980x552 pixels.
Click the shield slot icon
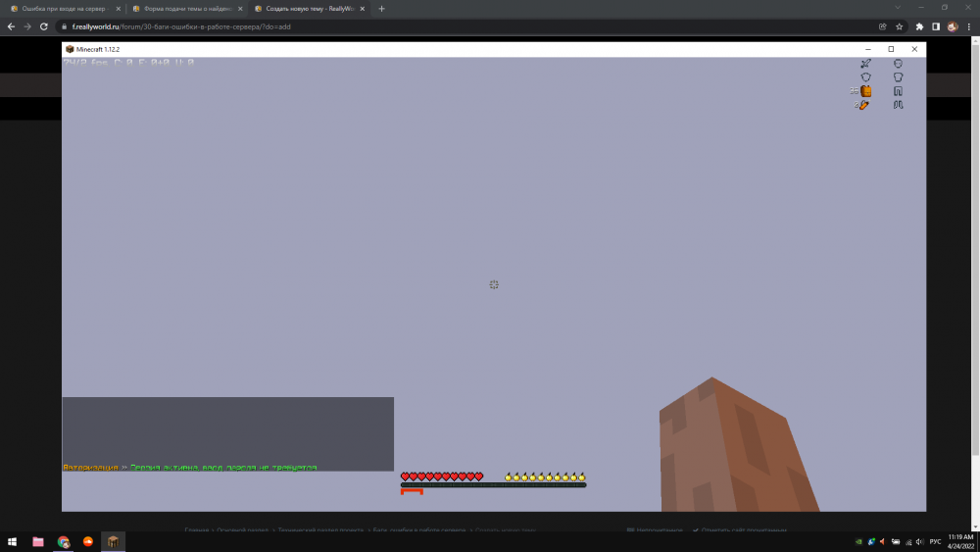point(865,76)
